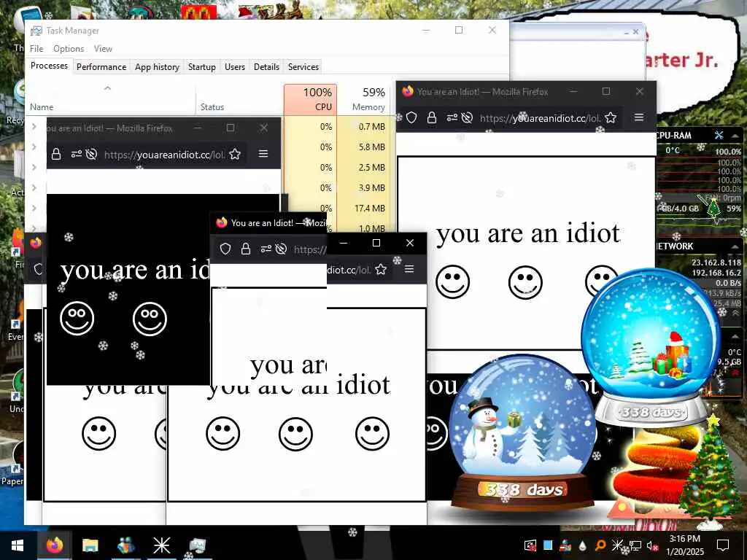Click the first white smiley on the black page
This screenshot has height=560, width=747.
coord(77,318)
